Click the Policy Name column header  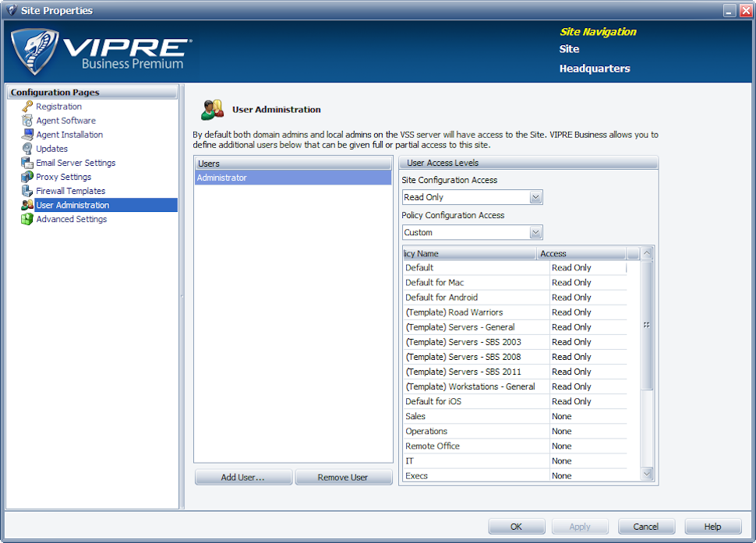coord(470,253)
